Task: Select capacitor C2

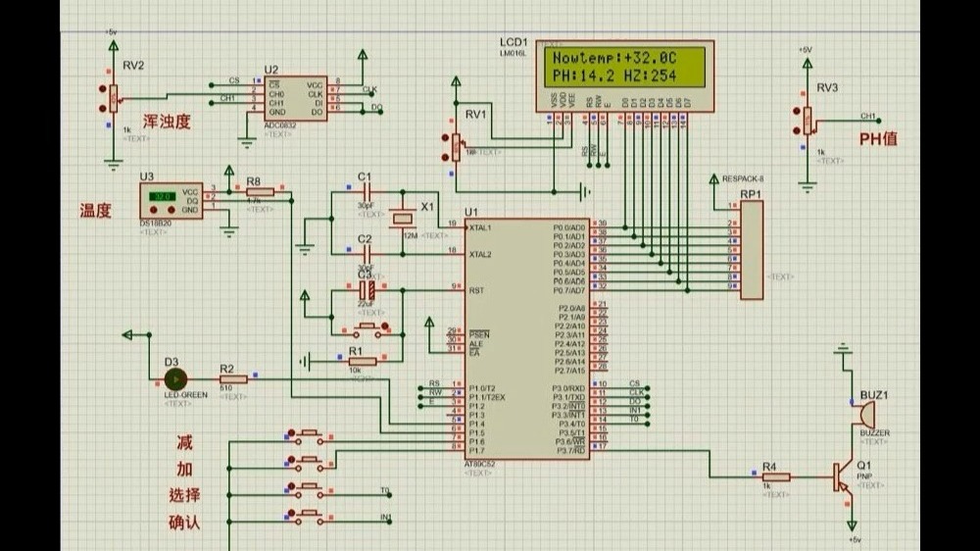Action: pos(367,254)
